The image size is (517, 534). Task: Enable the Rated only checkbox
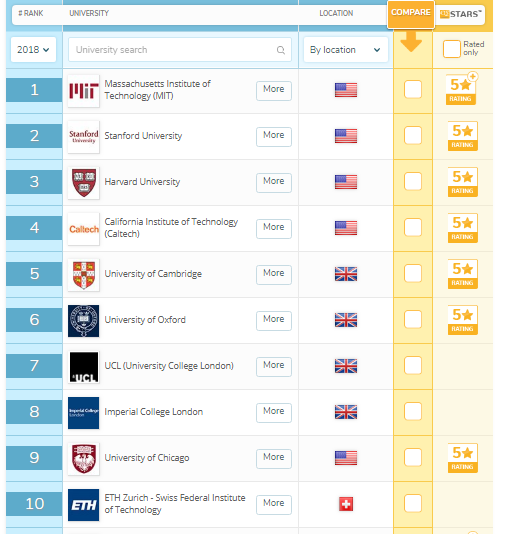pyautogui.click(x=452, y=49)
